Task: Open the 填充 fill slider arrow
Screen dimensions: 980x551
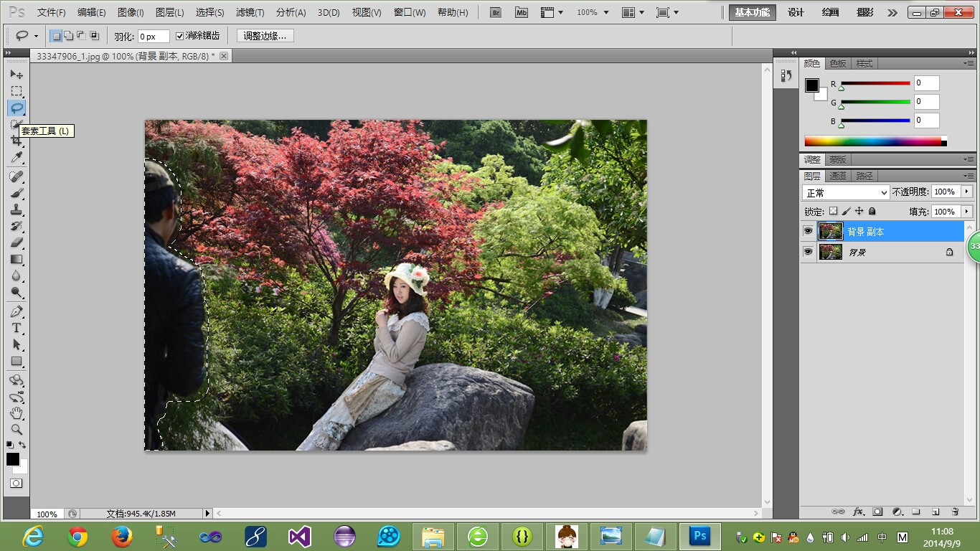Action: pos(967,211)
